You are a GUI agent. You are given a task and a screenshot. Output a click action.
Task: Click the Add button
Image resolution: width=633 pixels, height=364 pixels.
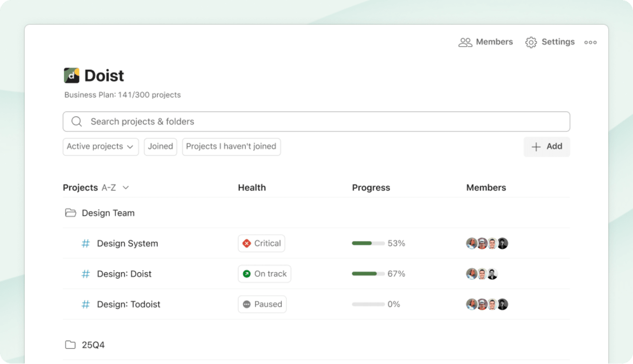[x=547, y=146]
